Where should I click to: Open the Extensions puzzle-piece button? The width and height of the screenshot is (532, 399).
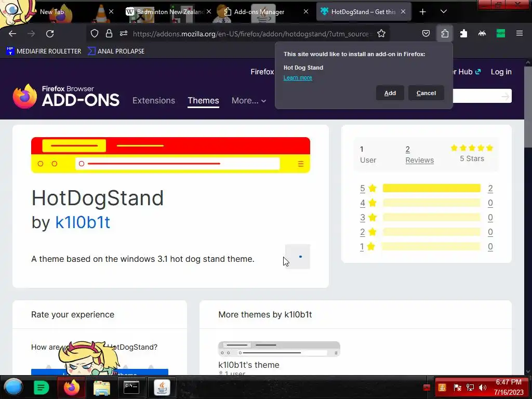click(x=463, y=33)
